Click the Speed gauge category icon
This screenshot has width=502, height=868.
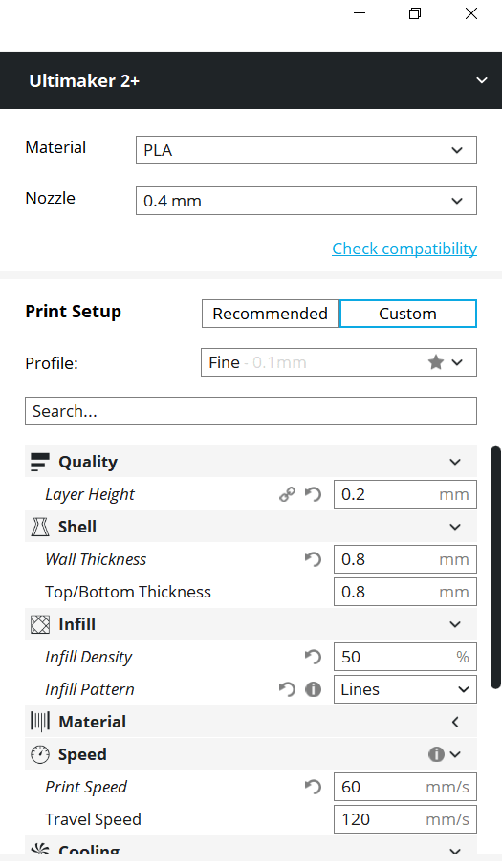click(x=40, y=754)
